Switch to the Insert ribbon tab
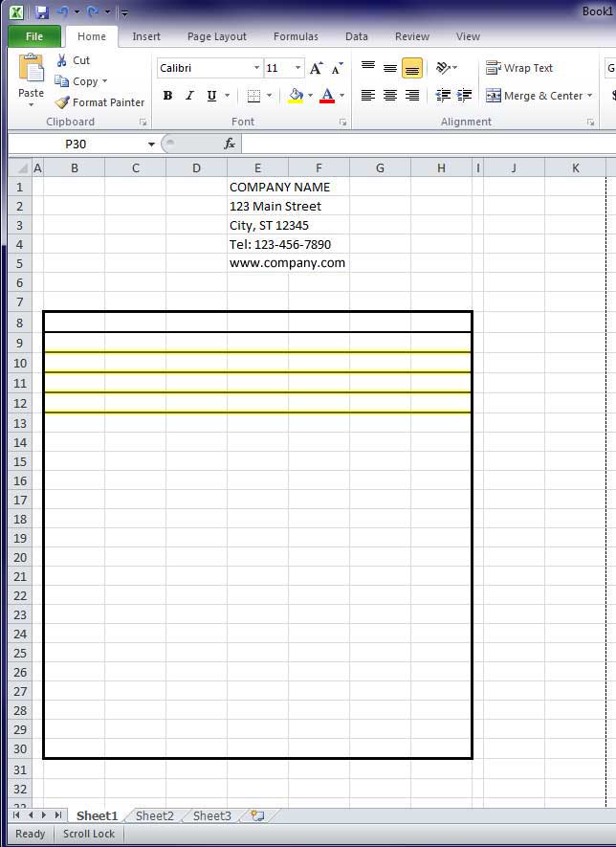Image resolution: width=616 pixels, height=847 pixels. (x=146, y=36)
